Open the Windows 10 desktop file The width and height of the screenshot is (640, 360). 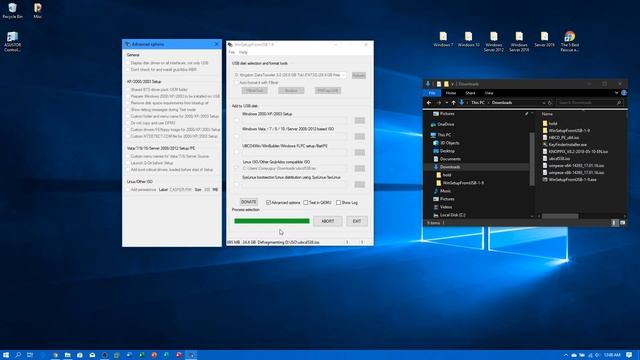coord(469,39)
